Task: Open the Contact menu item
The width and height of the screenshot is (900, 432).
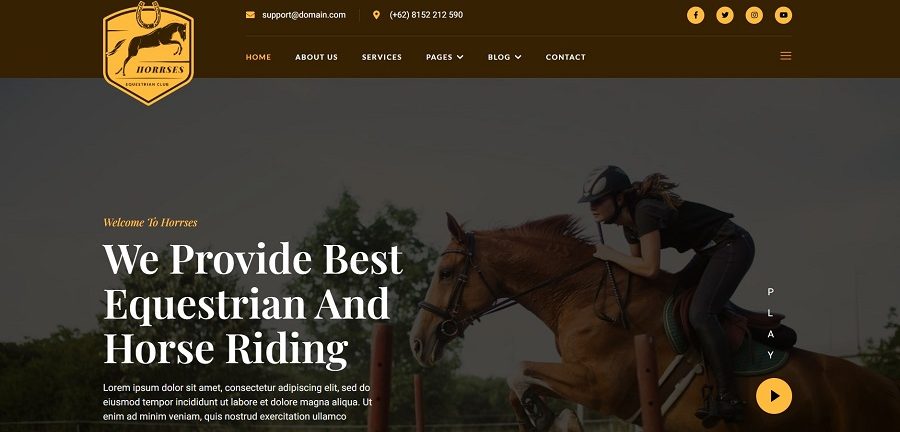Action: (565, 57)
